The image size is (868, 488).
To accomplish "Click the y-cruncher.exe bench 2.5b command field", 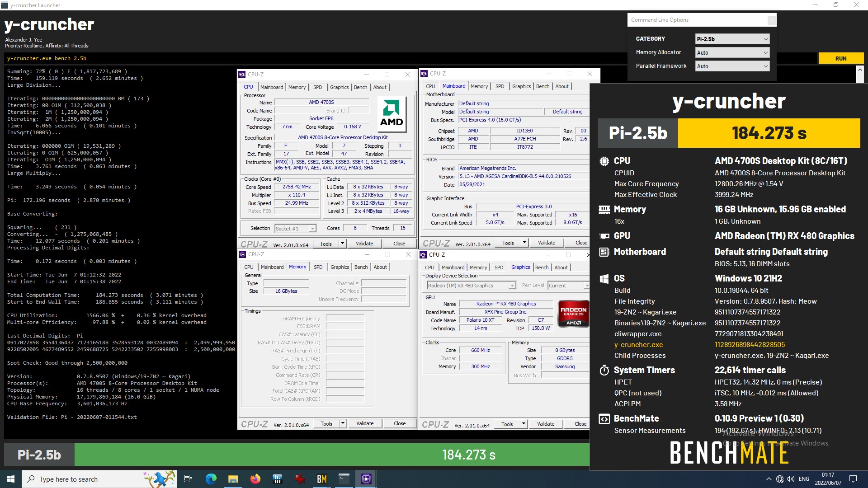I will coord(410,58).
